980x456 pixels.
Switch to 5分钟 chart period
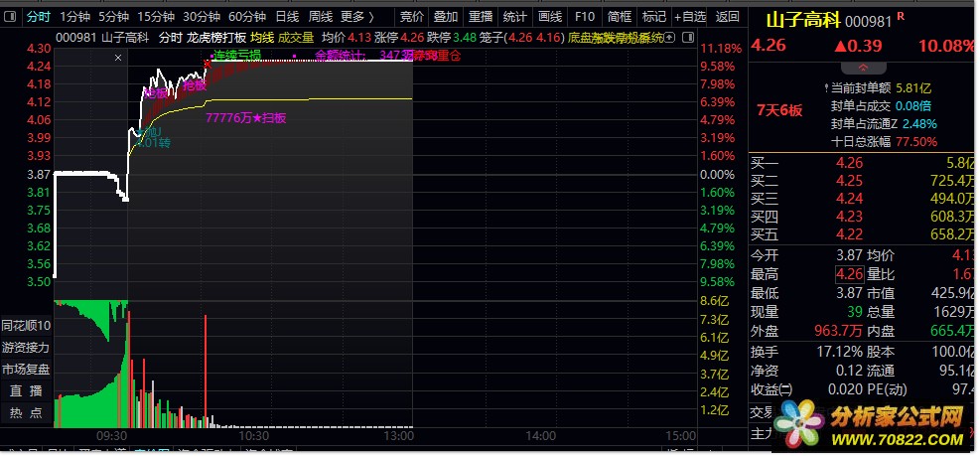114,17
